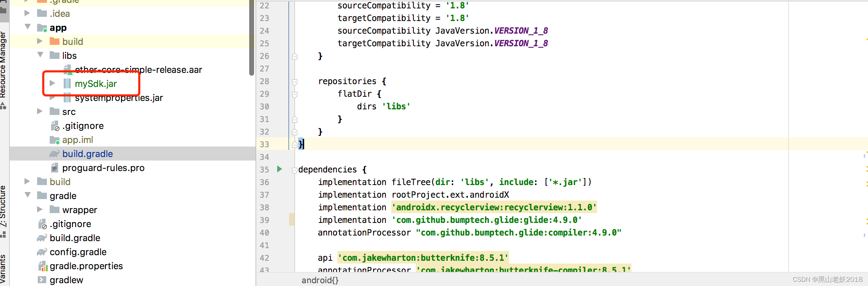Click the app .gitignore file icon
Image resolution: width=868 pixels, height=286 pixels.
coord(55,126)
